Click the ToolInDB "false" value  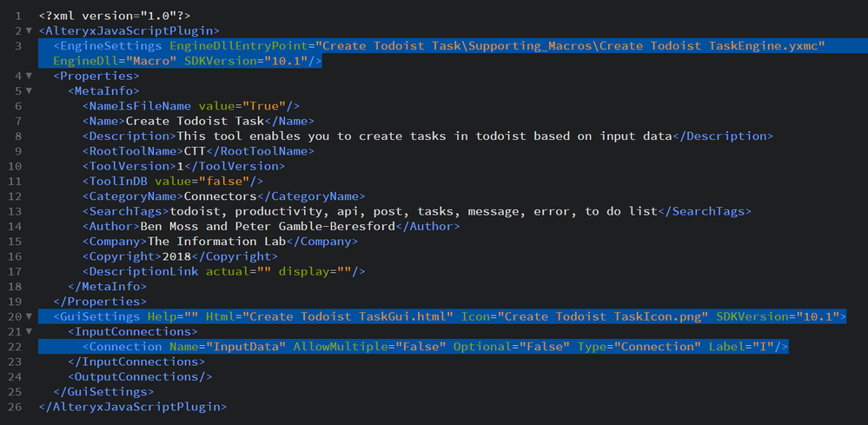point(223,181)
